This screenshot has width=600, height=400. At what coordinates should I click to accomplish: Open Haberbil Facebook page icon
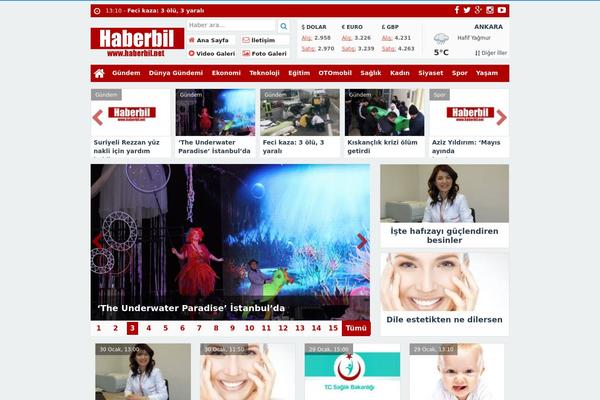tap(457, 10)
